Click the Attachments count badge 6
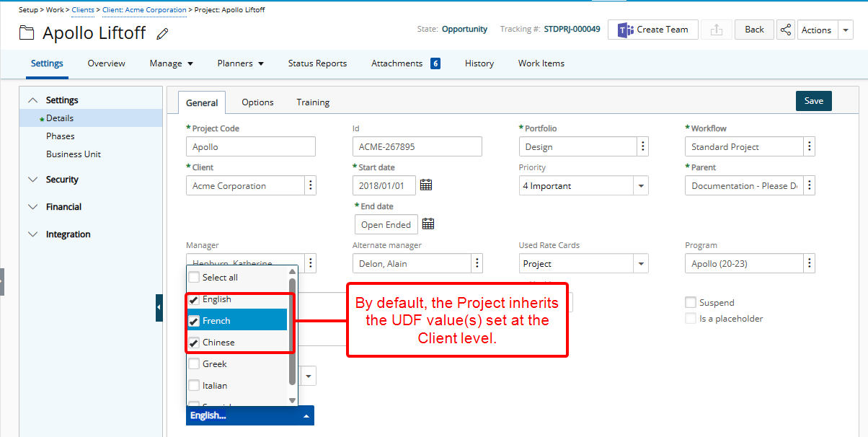This screenshot has height=437, width=868. pos(435,63)
